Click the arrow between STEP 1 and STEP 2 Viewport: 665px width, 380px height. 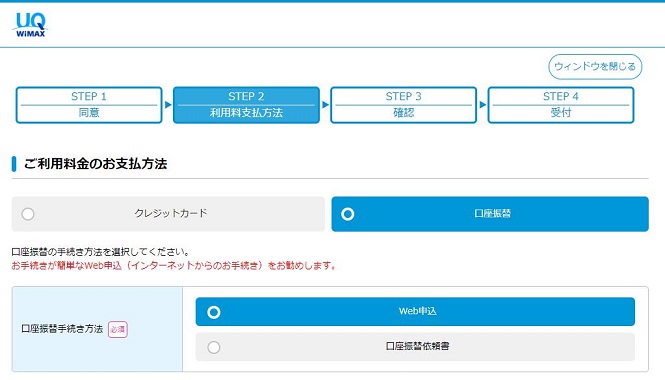168,105
